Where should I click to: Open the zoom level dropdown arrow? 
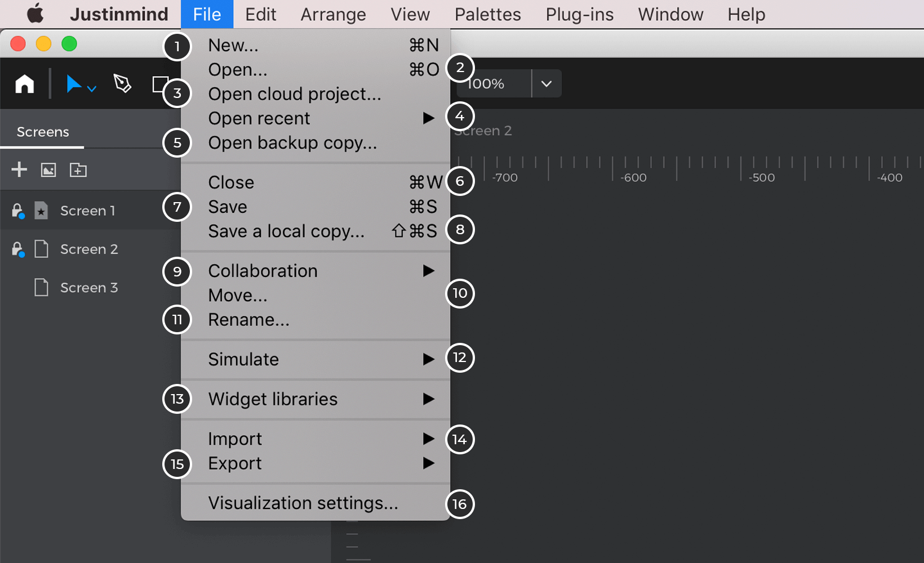pos(546,84)
